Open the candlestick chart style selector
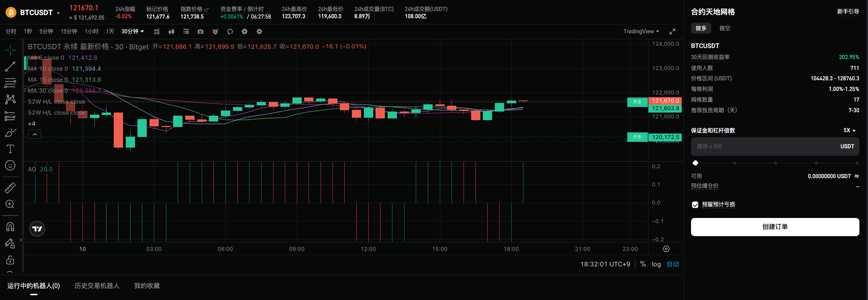This screenshot has height=300, width=868. point(171,32)
